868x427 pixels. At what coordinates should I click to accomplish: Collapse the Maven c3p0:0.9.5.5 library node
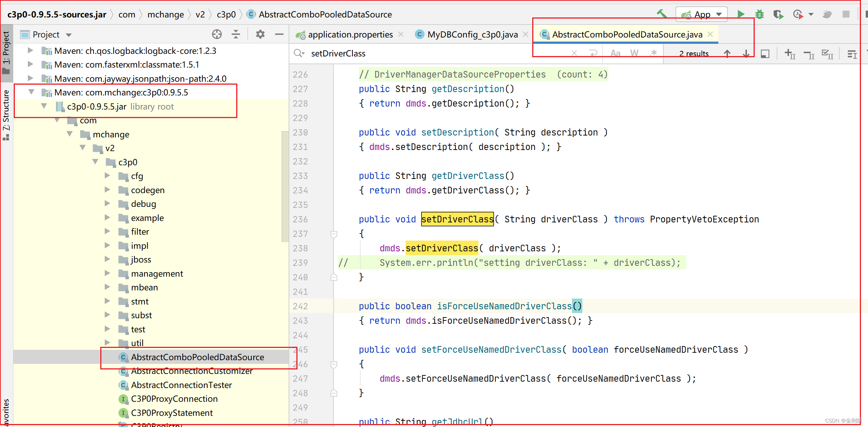pyautogui.click(x=31, y=92)
